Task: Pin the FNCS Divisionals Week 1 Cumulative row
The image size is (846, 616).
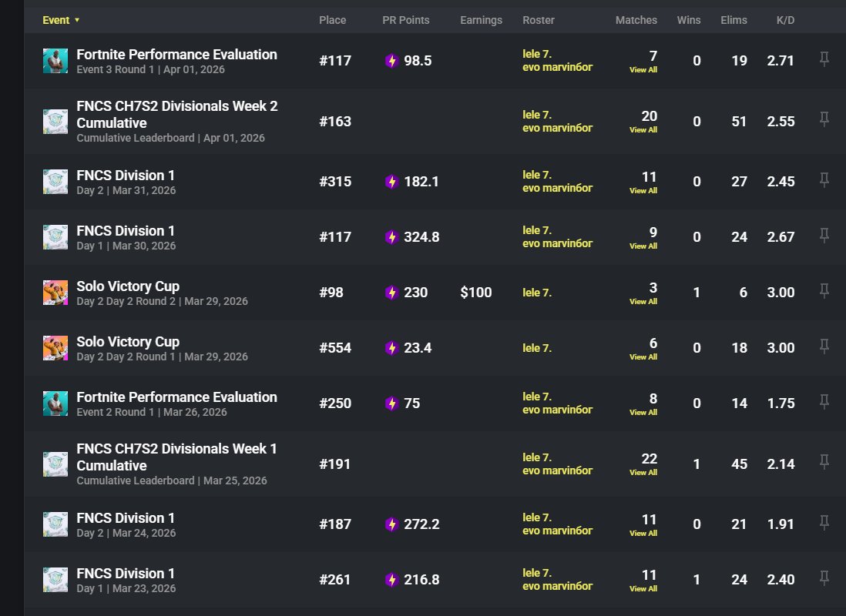Action: (824, 462)
